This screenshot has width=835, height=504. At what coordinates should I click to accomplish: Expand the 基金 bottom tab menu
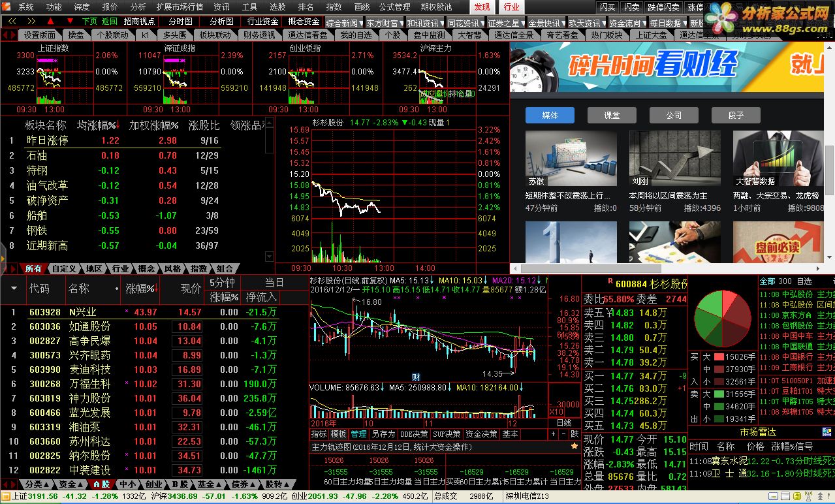tap(210, 484)
